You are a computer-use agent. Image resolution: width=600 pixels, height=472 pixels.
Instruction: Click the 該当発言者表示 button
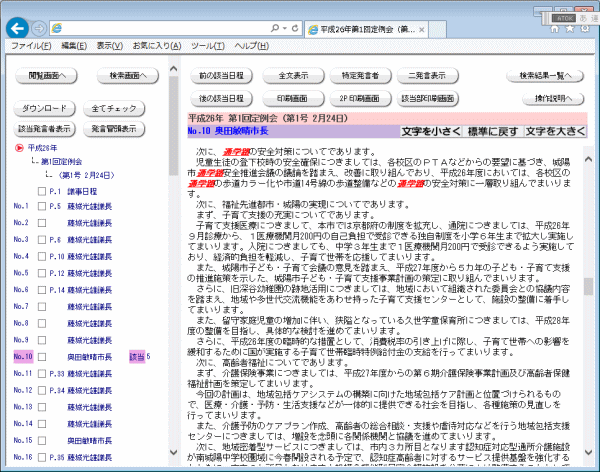coord(44,129)
